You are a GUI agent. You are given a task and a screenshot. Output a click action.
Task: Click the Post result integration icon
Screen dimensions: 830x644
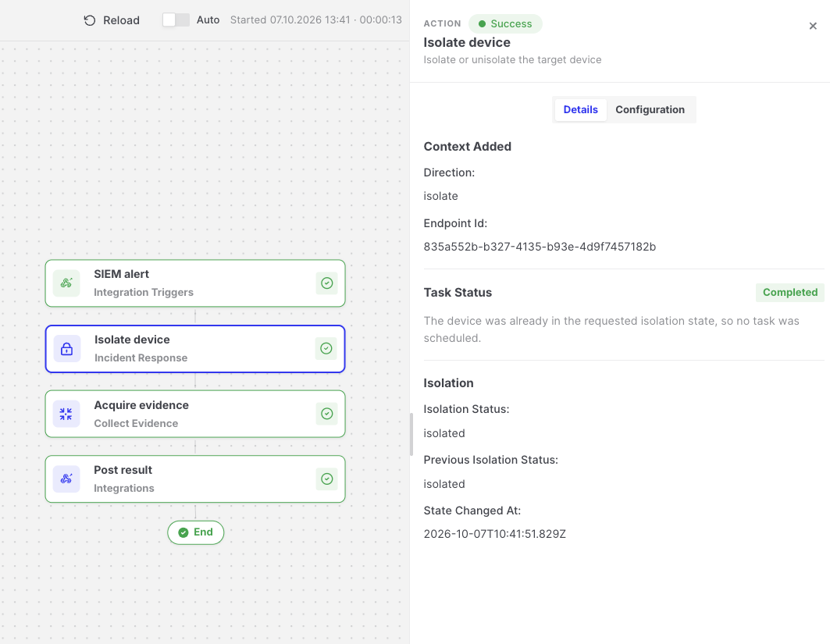tap(66, 479)
